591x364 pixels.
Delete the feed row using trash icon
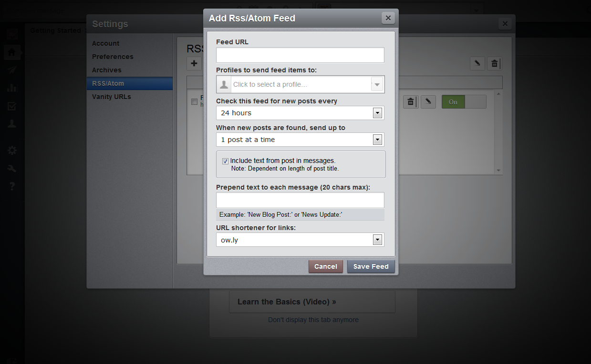tap(411, 101)
